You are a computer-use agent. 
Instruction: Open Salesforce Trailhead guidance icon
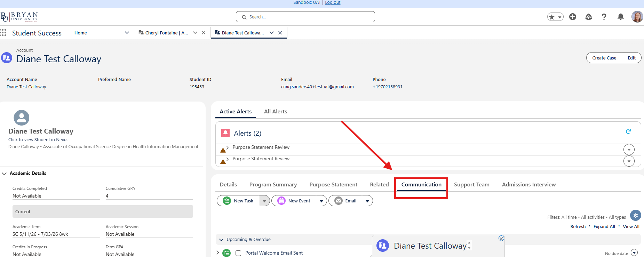pyautogui.click(x=589, y=17)
